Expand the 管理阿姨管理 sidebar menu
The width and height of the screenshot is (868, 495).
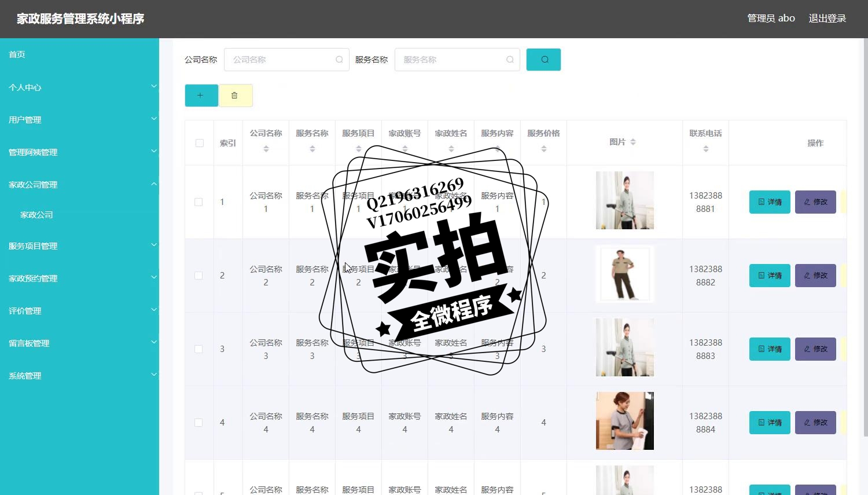click(79, 152)
